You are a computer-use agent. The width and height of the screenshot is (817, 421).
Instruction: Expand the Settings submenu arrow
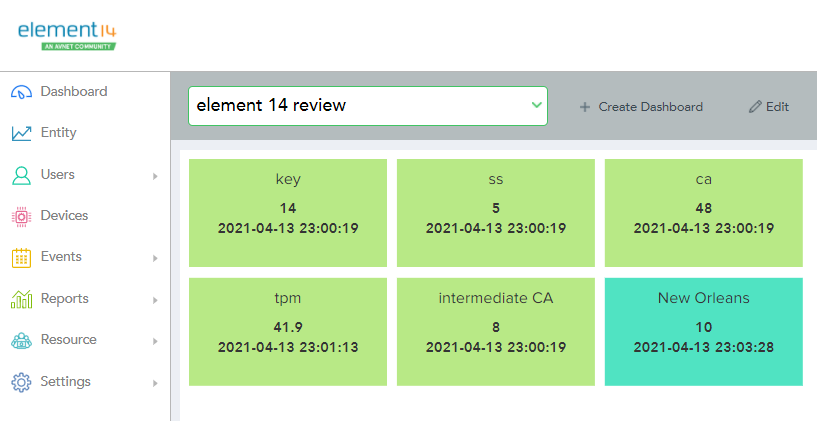coord(155,383)
